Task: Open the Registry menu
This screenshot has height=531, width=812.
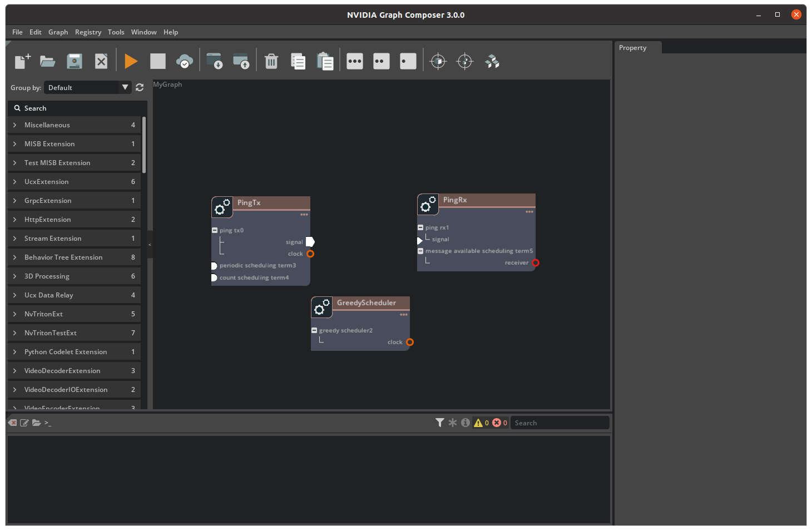Action: tap(88, 32)
